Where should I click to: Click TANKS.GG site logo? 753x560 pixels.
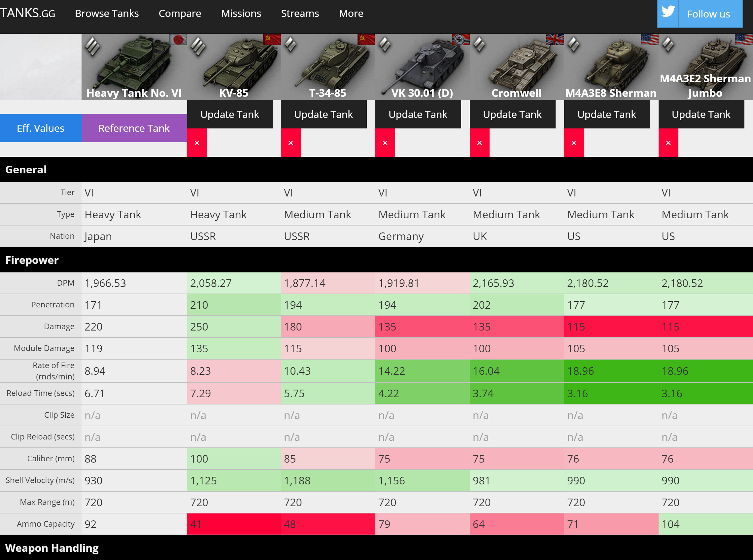click(x=27, y=13)
